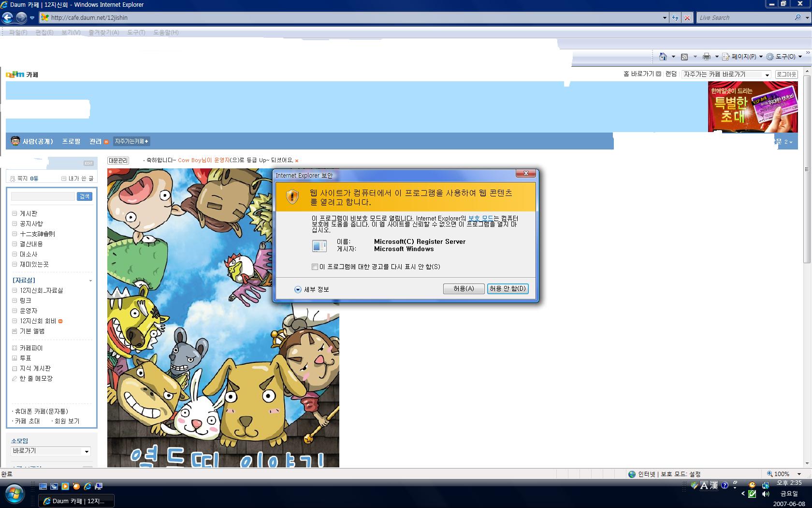Open 자주가는 카페 바로가기 dropdown
The image size is (812, 508).
click(x=767, y=75)
